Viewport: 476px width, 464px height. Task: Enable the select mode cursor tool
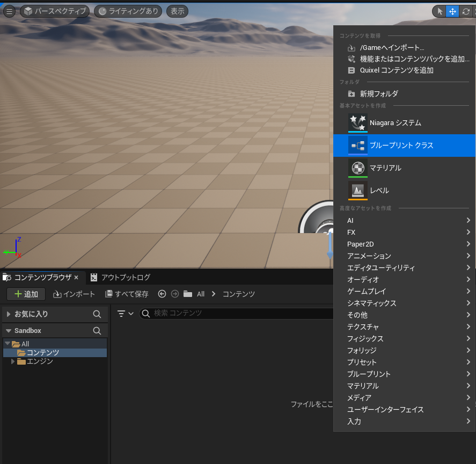(440, 11)
